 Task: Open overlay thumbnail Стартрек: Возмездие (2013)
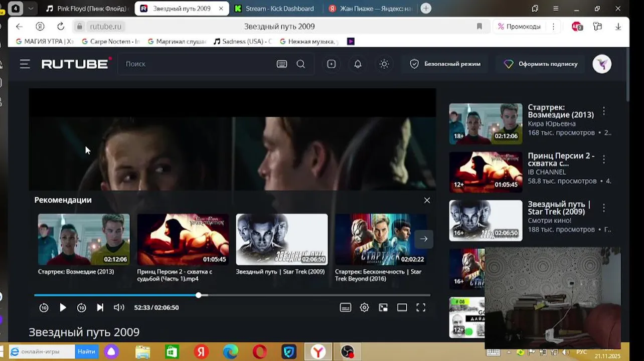(x=84, y=239)
